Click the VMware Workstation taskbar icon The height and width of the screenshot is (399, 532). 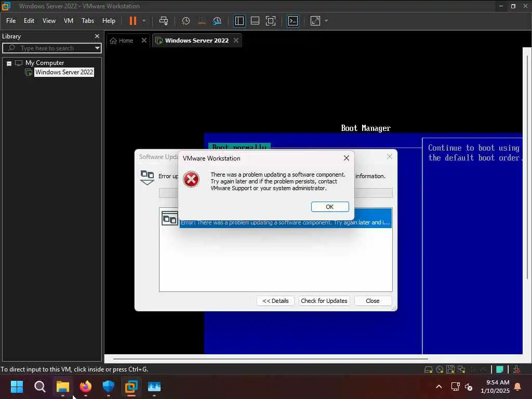pos(131,387)
